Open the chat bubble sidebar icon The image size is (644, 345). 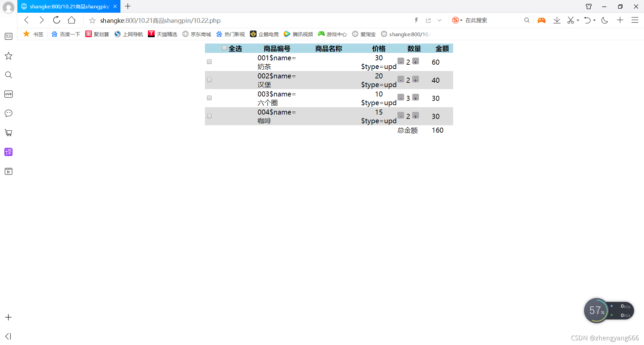[x=9, y=113]
